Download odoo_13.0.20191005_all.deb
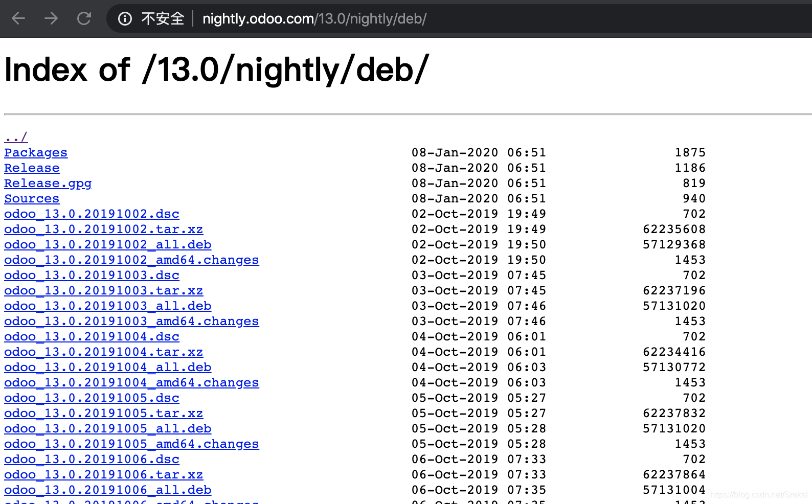 pos(108,428)
